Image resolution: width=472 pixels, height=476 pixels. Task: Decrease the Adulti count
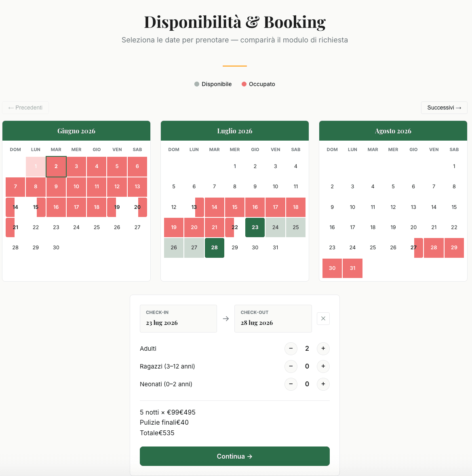pos(291,348)
